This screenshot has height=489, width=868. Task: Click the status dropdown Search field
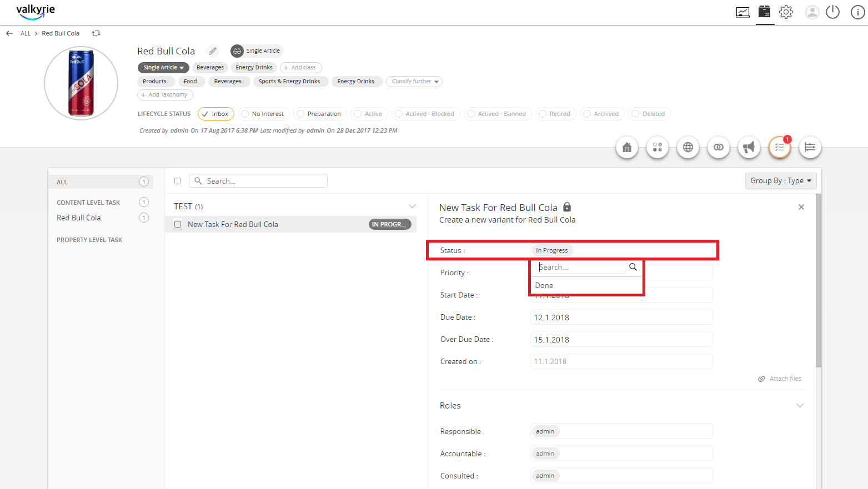coord(581,267)
